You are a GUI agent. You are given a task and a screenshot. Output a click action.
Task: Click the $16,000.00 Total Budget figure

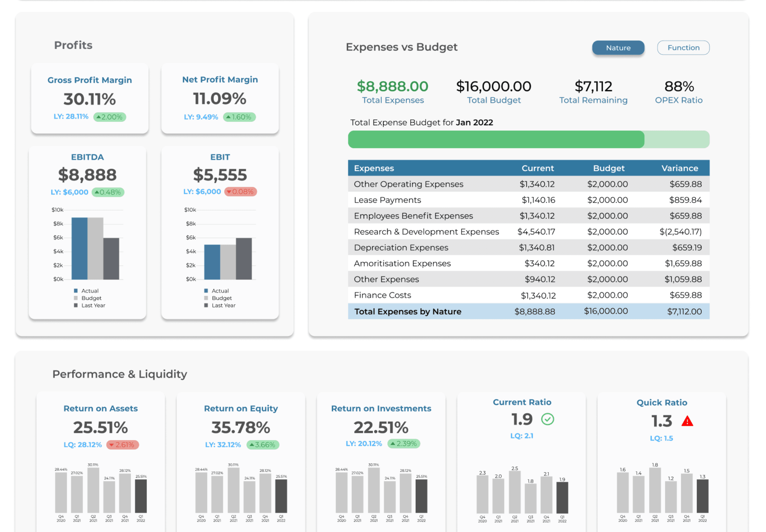tap(494, 86)
